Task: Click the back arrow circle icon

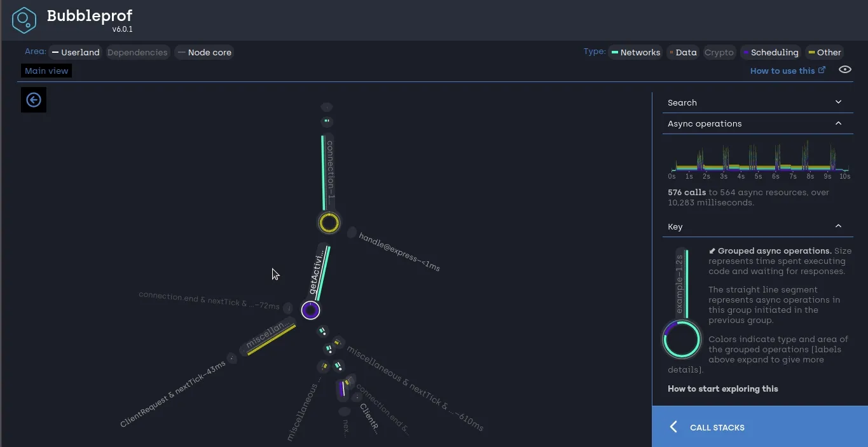Action: [34, 100]
